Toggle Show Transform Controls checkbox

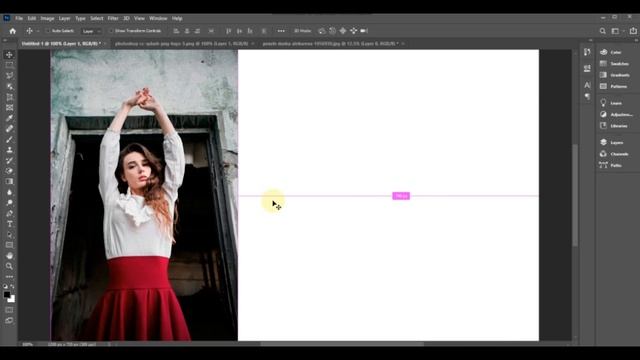[x=111, y=31]
